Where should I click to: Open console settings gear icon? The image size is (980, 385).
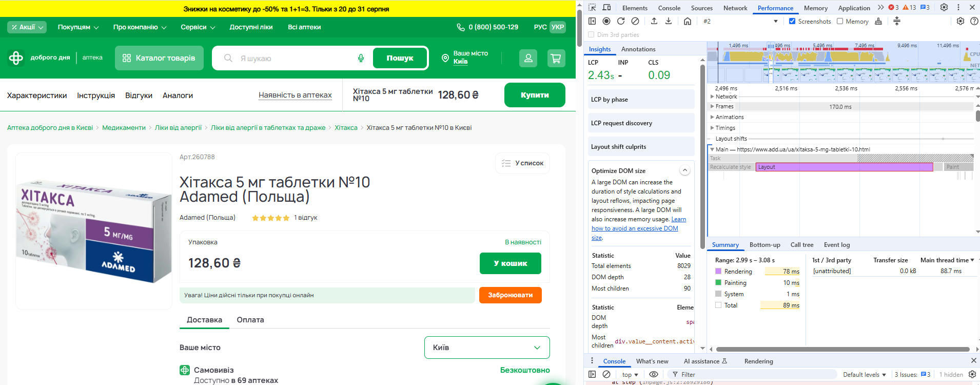tap(972, 374)
